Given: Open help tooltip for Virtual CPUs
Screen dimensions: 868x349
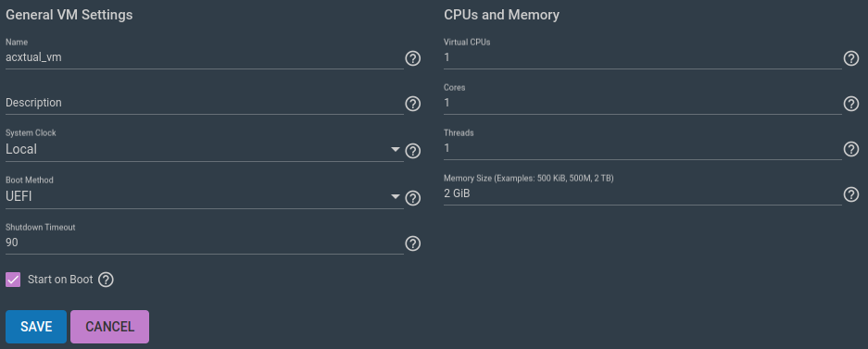Looking at the screenshot, I should (x=850, y=58).
